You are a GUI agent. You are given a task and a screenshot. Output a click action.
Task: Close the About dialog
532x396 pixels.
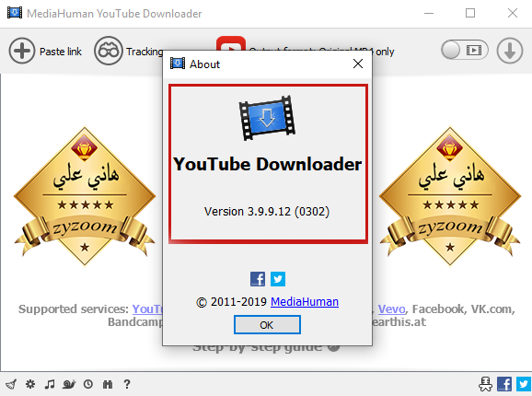coord(358,64)
